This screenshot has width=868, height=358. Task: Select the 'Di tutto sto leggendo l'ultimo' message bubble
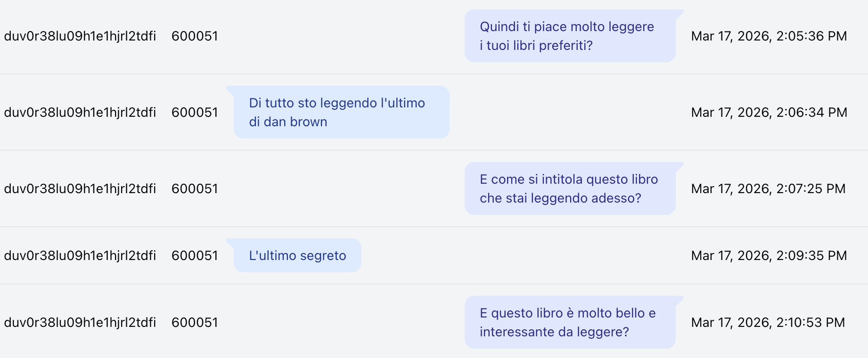click(342, 112)
